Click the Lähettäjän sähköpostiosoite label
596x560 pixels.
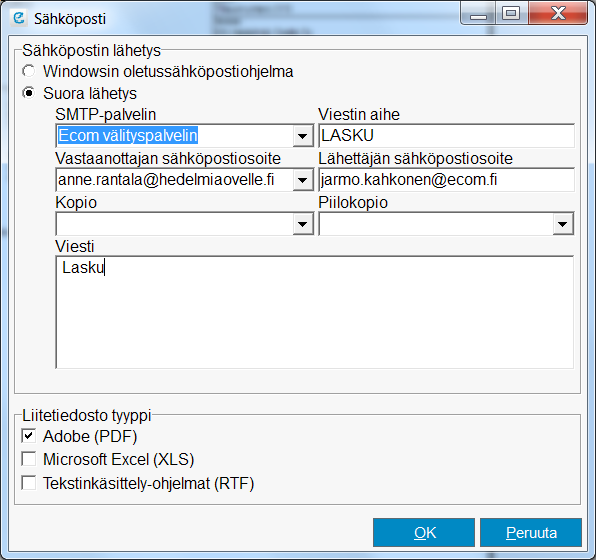[415, 159]
